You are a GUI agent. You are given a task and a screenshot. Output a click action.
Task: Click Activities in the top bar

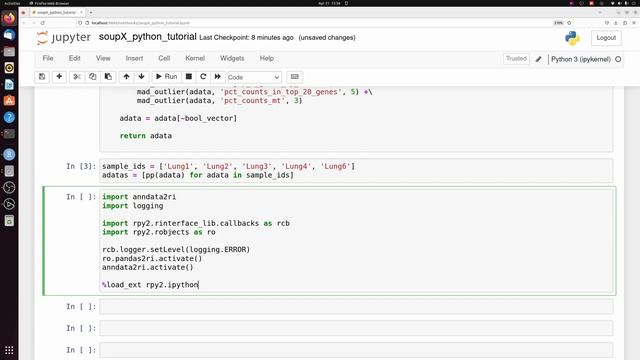pos(12,3)
